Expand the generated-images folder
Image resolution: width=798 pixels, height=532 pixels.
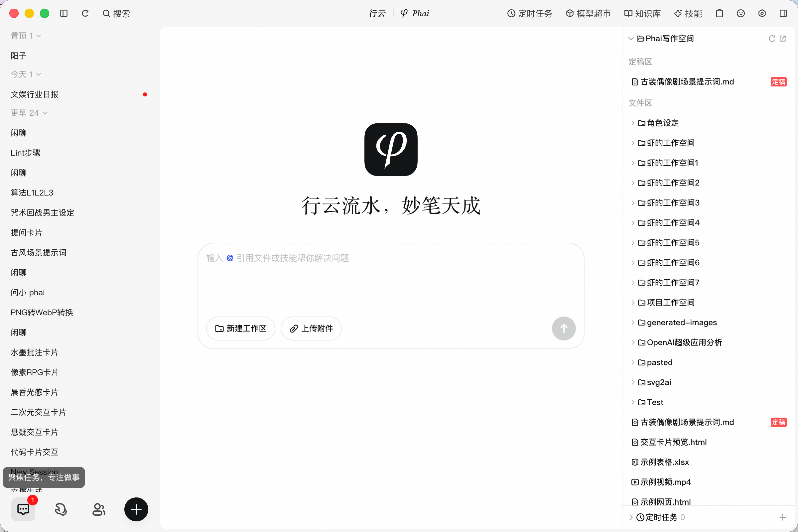[x=633, y=323]
